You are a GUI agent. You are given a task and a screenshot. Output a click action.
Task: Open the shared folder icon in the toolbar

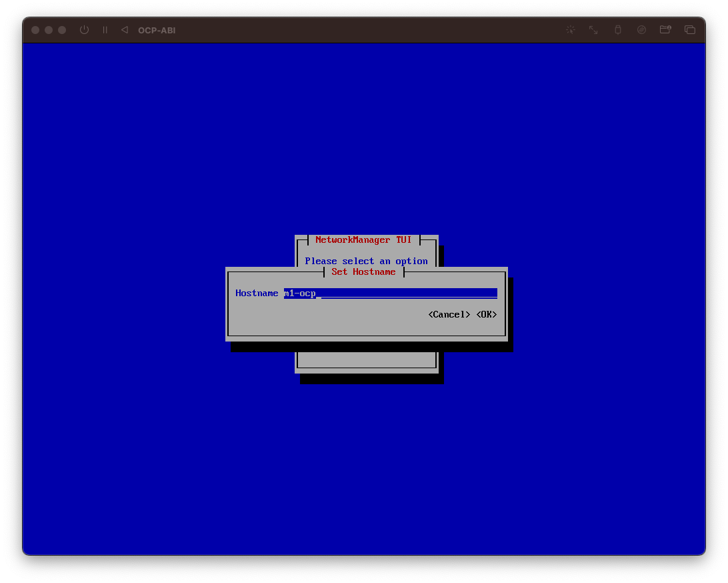pos(665,30)
